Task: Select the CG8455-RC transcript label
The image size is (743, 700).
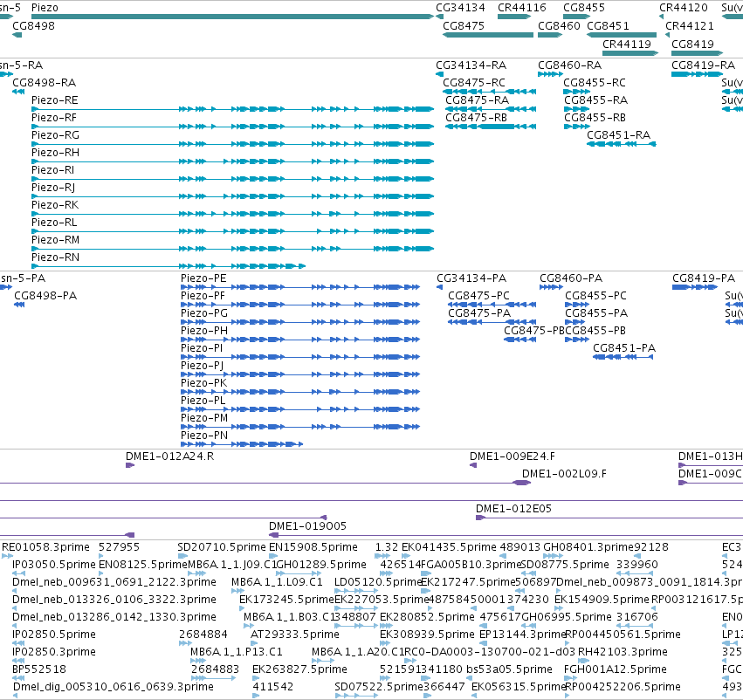Action: (595, 83)
